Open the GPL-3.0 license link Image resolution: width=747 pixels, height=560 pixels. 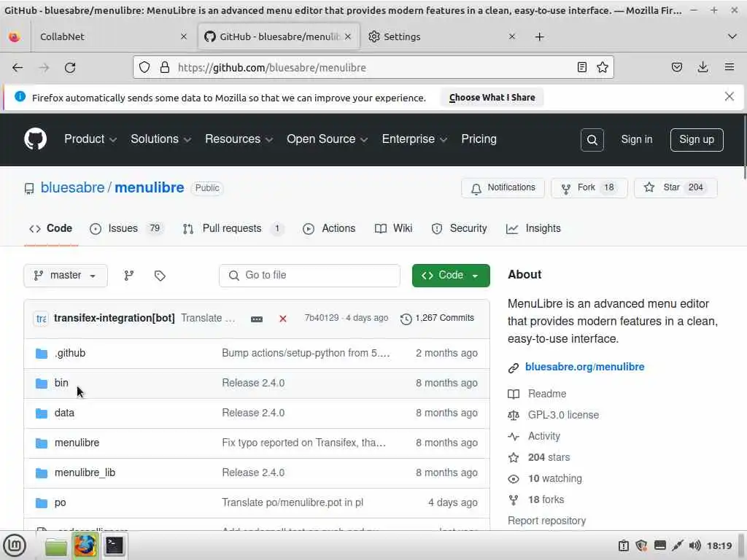click(x=563, y=415)
